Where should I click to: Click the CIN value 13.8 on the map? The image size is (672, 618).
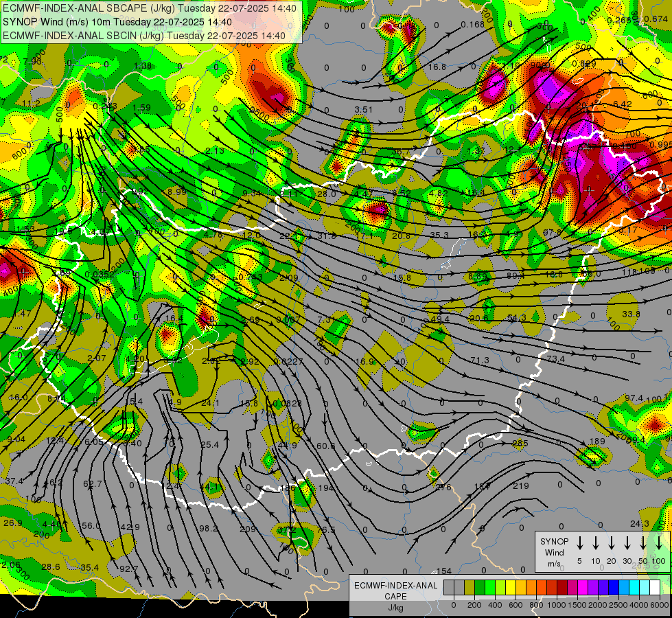[x=249, y=404]
